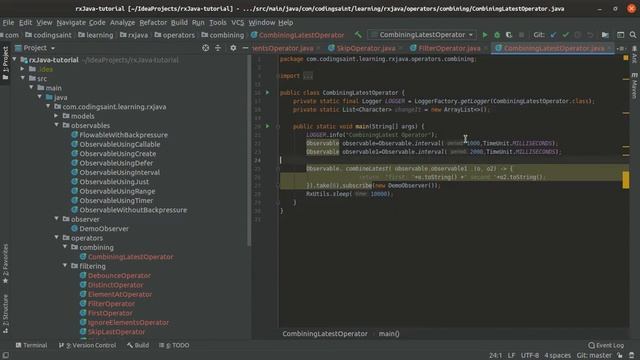The height and width of the screenshot is (360, 640).
Task: Click combining breadcrumb in navigation bar
Action: click(x=222, y=35)
